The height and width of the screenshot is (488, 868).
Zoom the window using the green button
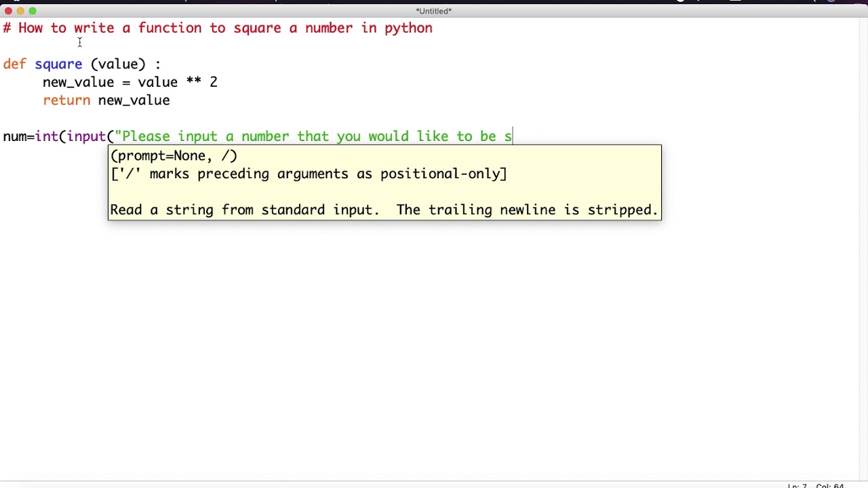click(33, 11)
